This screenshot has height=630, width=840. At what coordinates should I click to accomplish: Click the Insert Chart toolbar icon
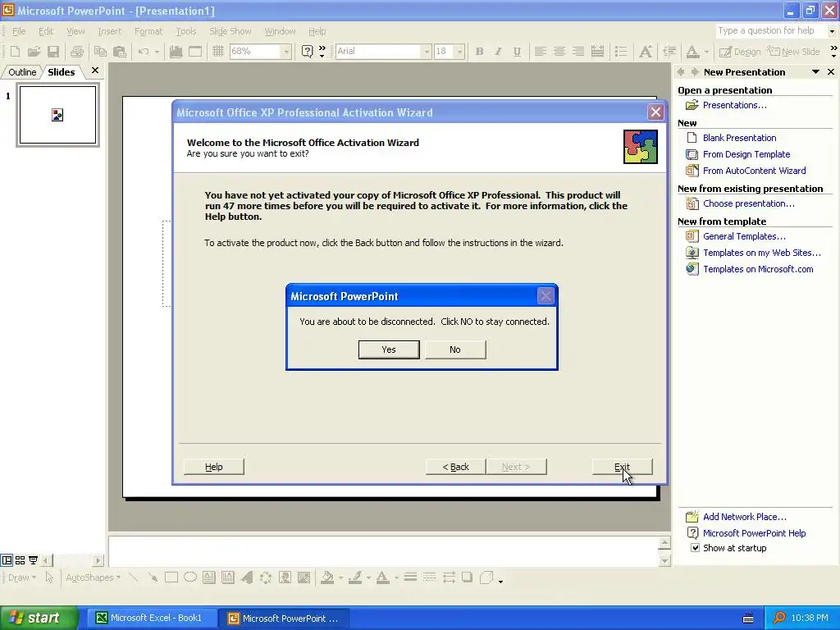coord(176,52)
